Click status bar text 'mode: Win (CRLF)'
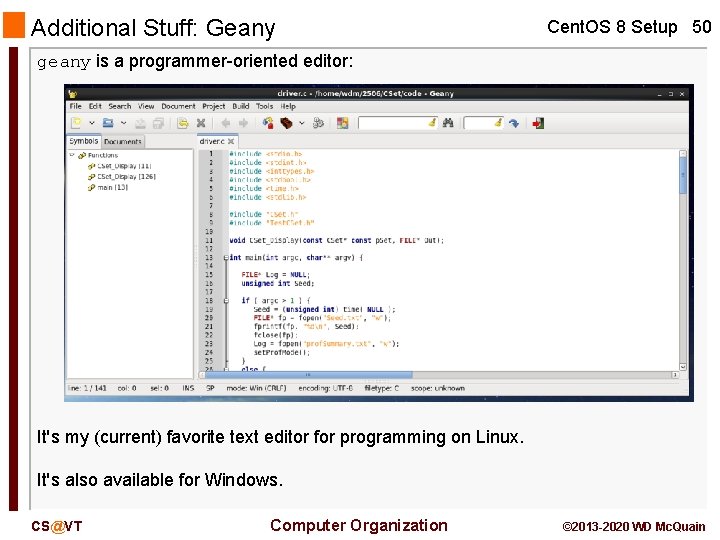 [256, 388]
